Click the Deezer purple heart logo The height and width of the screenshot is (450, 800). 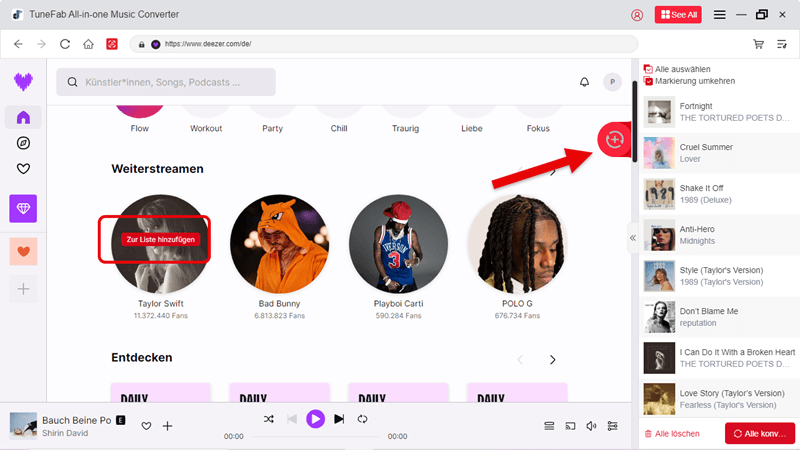23,82
